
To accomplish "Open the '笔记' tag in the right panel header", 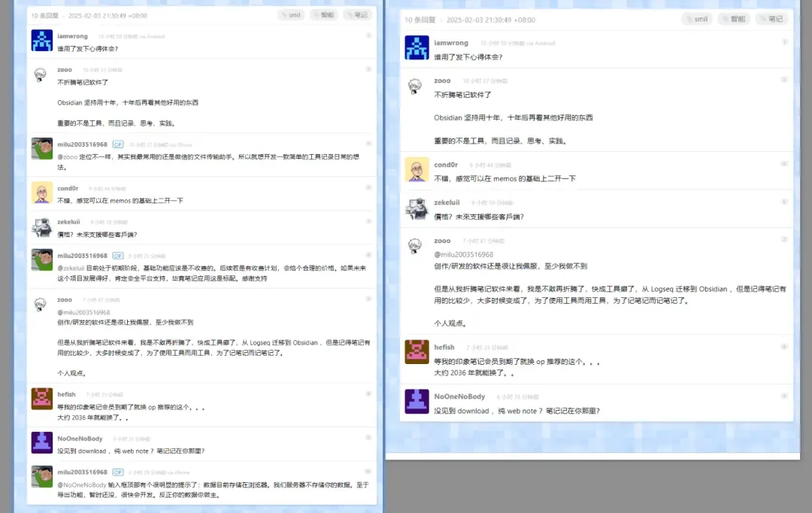I will pos(771,19).
